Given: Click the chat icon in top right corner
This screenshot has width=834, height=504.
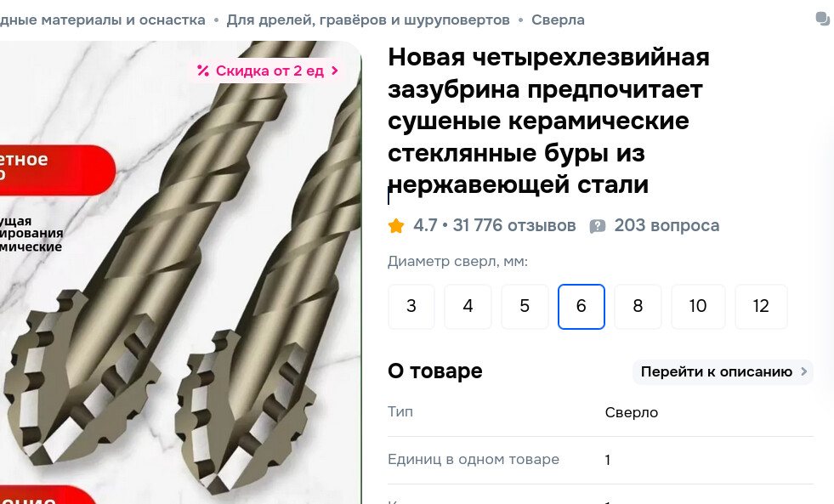Looking at the screenshot, I should [x=822, y=20].
